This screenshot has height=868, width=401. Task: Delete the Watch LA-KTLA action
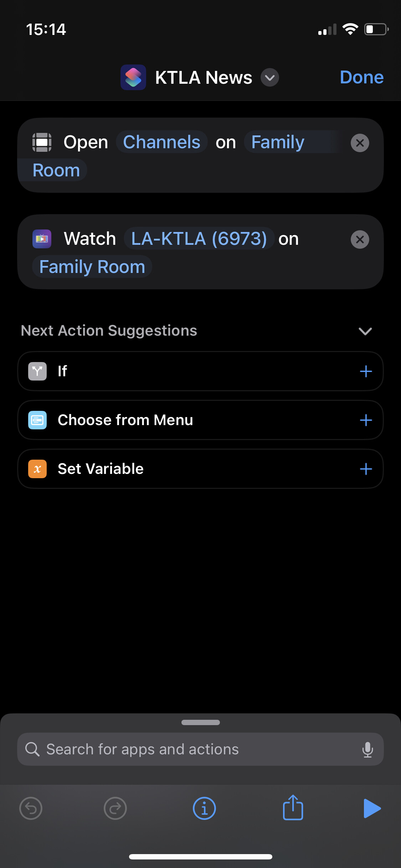360,239
